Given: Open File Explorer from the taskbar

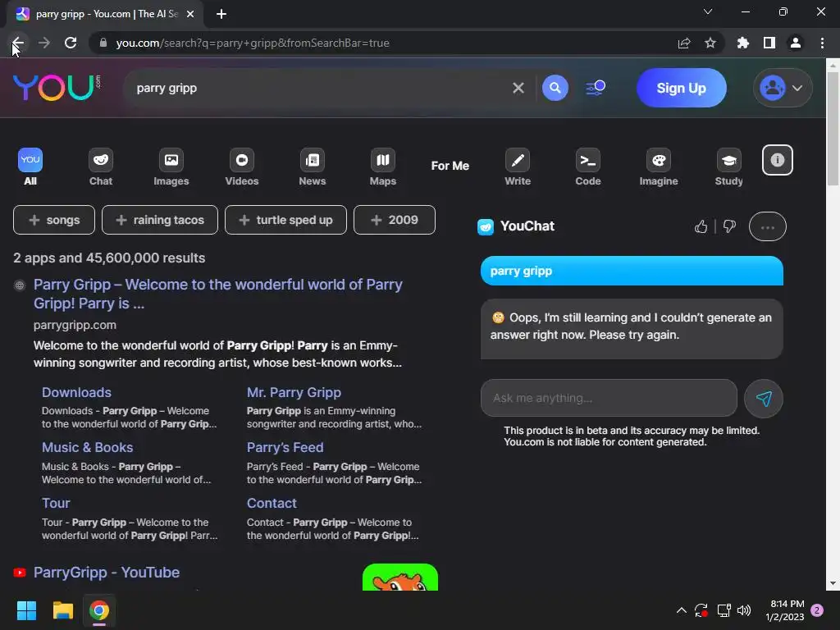Looking at the screenshot, I should [62, 610].
